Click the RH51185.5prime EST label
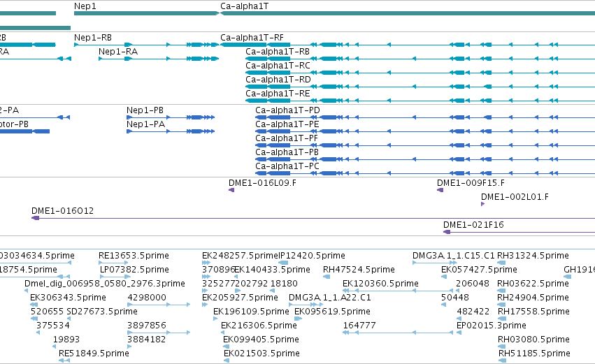Screen dimensions: 595x364 coord(534,354)
